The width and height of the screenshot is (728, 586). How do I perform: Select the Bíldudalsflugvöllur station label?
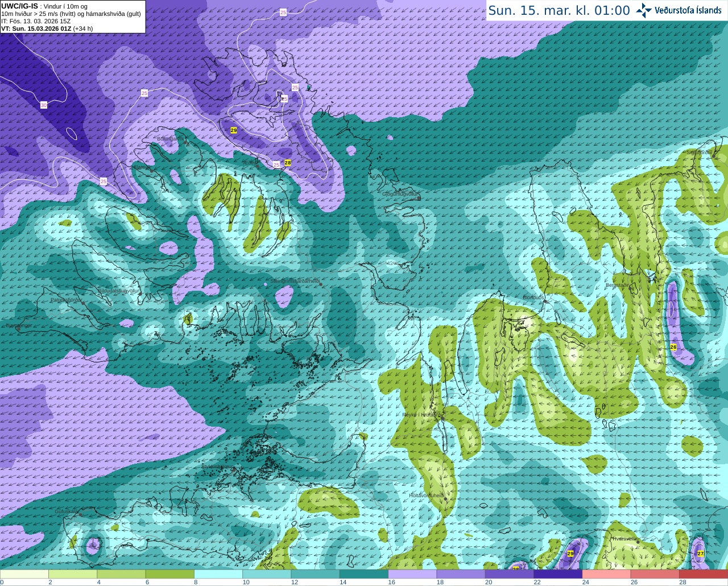(x=118, y=291)
